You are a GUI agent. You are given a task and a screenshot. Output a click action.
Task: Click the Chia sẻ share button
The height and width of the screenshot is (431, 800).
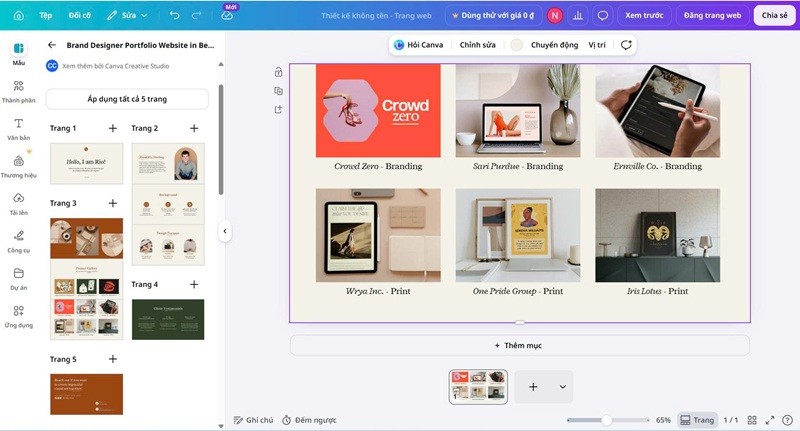click(x=774, y=15)
